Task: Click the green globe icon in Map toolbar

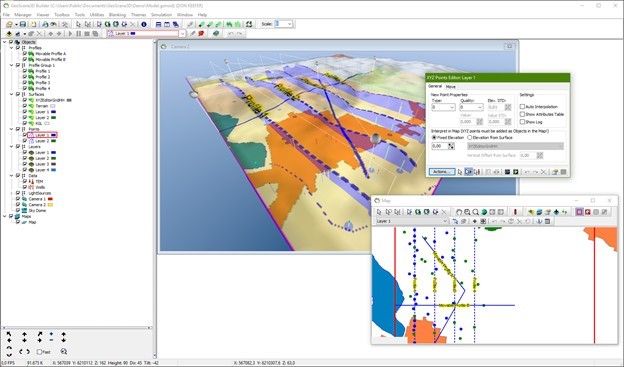Action: pyautogui.click(x=484, y=212)
